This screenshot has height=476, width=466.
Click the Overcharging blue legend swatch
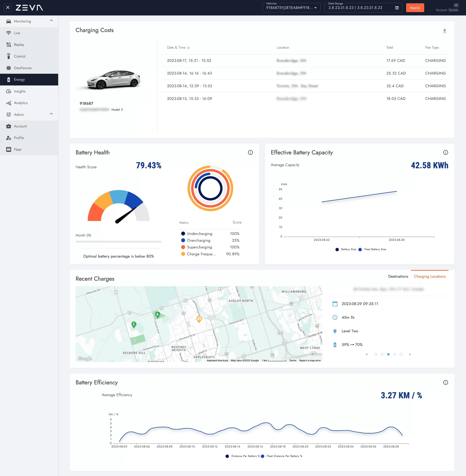point(183,240)
